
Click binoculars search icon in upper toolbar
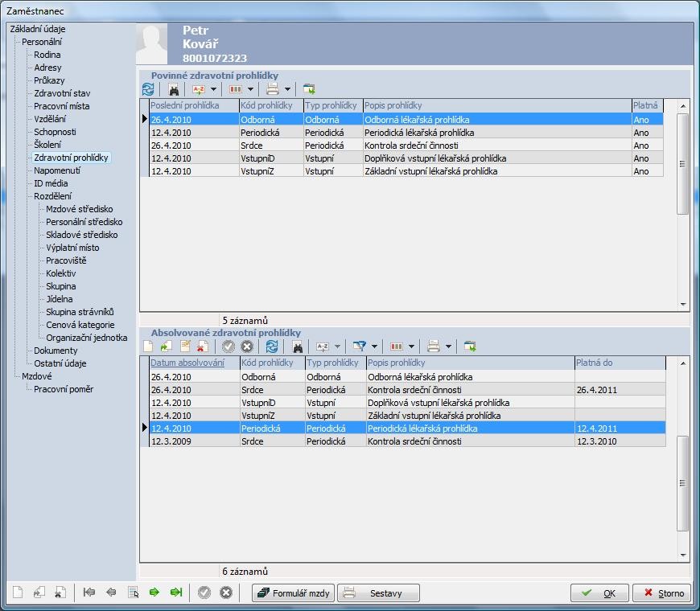(x=173, y=89)
